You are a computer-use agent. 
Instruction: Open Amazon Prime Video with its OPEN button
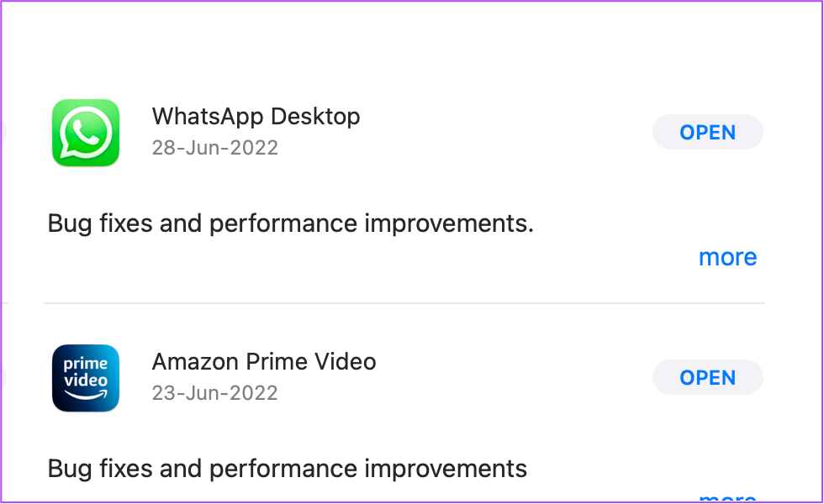[x=707, y=377]
